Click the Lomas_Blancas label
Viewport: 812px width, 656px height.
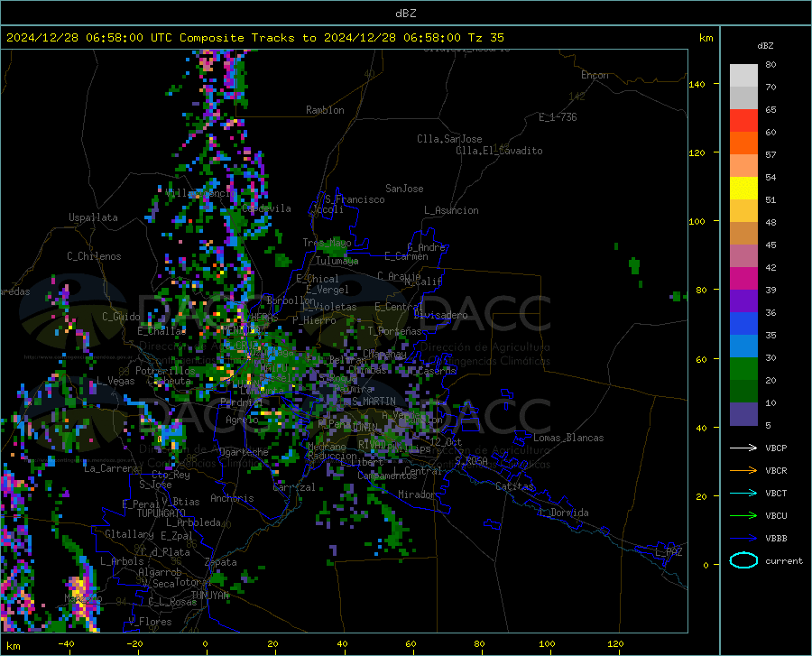tap(568, 438)
